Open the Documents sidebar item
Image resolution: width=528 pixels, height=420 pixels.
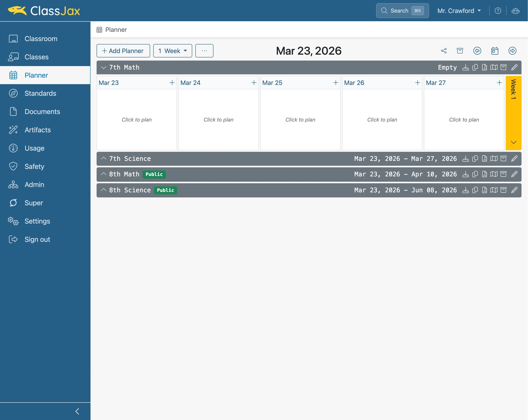click(45, 112)
